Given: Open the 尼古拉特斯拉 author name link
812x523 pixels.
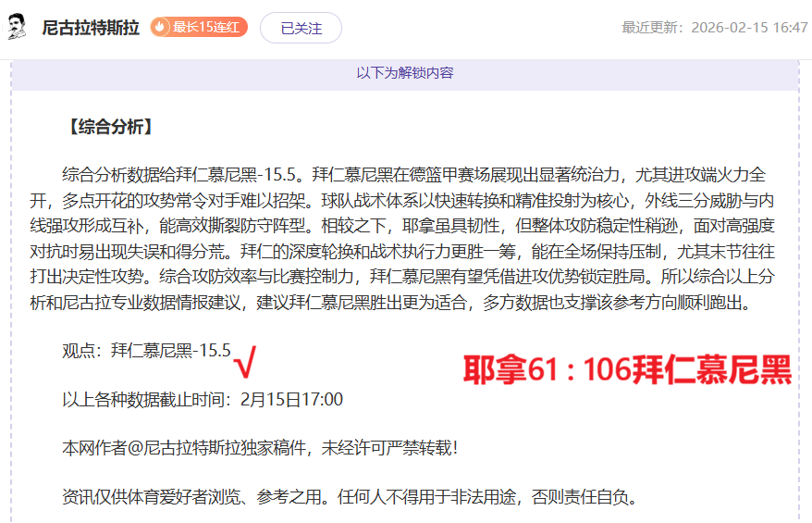Looking at the screenshot, I should [x=91, y=28].
